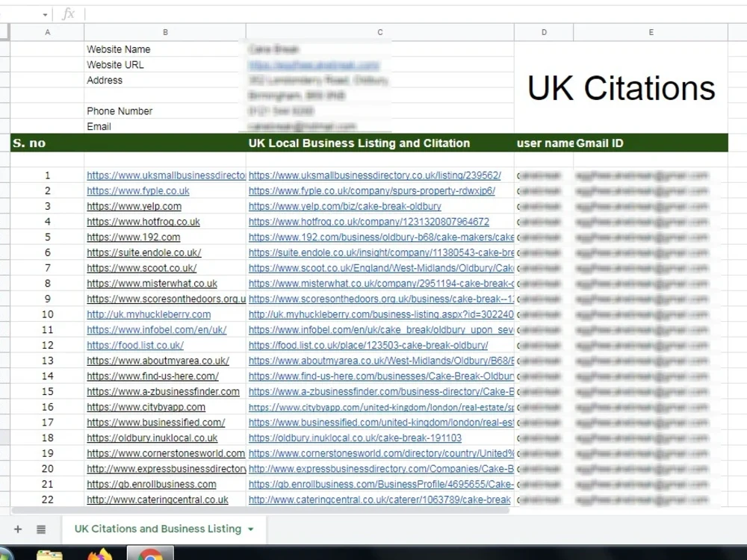Open the all sheets list icon
This screenshot has width=747, height=560.
tap(41, 529)
